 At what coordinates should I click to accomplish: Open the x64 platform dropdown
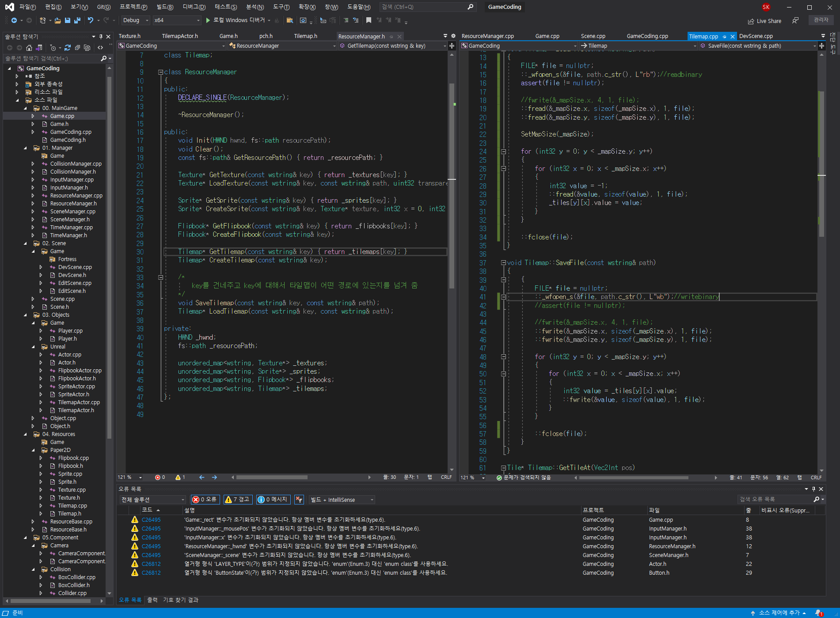click(x=177, y=20)
